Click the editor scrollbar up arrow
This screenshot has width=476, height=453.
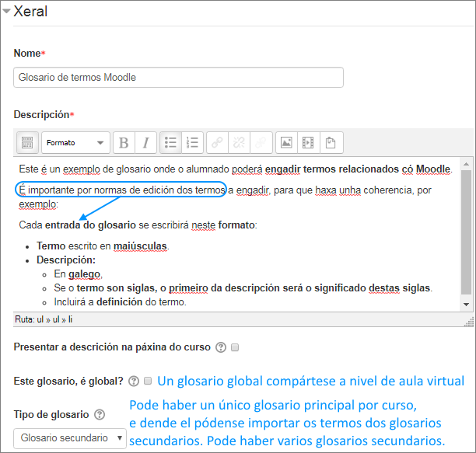tap(467, 164)
